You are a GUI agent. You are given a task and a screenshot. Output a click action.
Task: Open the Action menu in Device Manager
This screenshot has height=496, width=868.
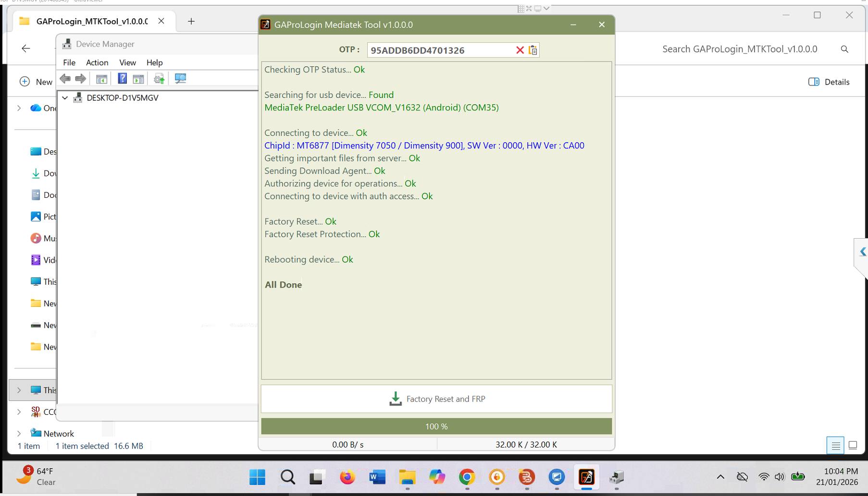97,62
